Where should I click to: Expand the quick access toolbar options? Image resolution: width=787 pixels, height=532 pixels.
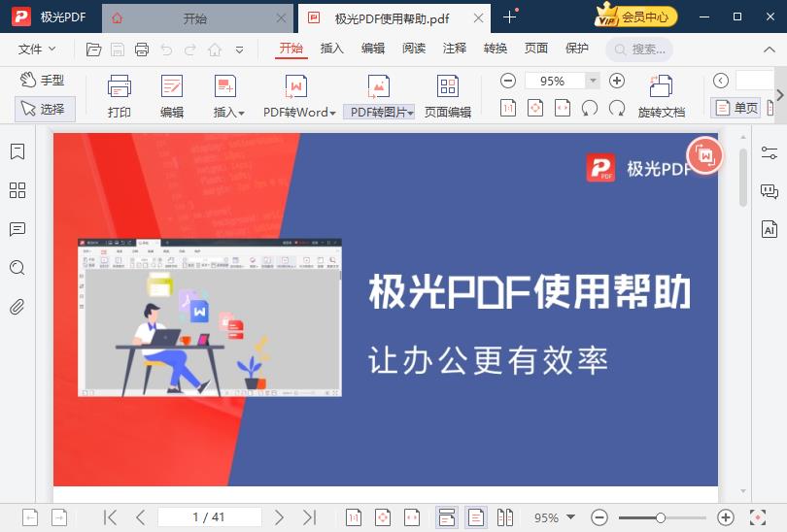239,50
